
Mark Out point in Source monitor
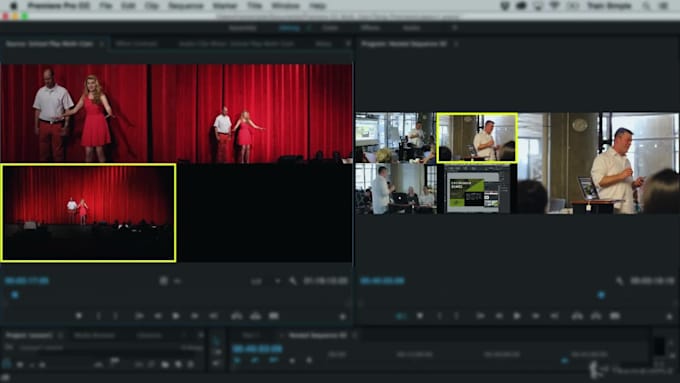(x=115, y=316)
